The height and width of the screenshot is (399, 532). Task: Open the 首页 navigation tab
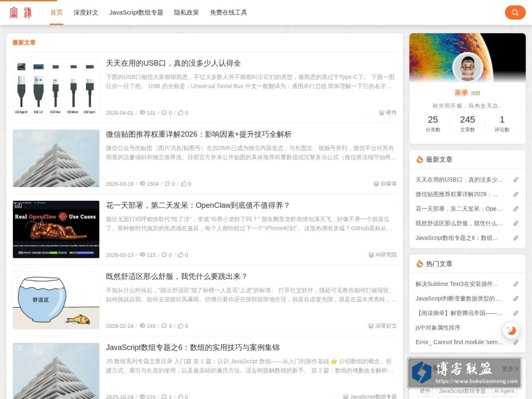click(x=56, y=12)
